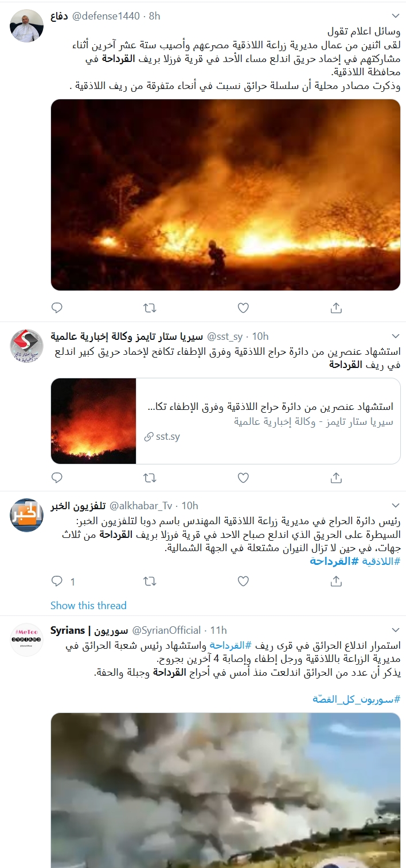Reply to the defense1440 tweet

(x=57, y=308)
